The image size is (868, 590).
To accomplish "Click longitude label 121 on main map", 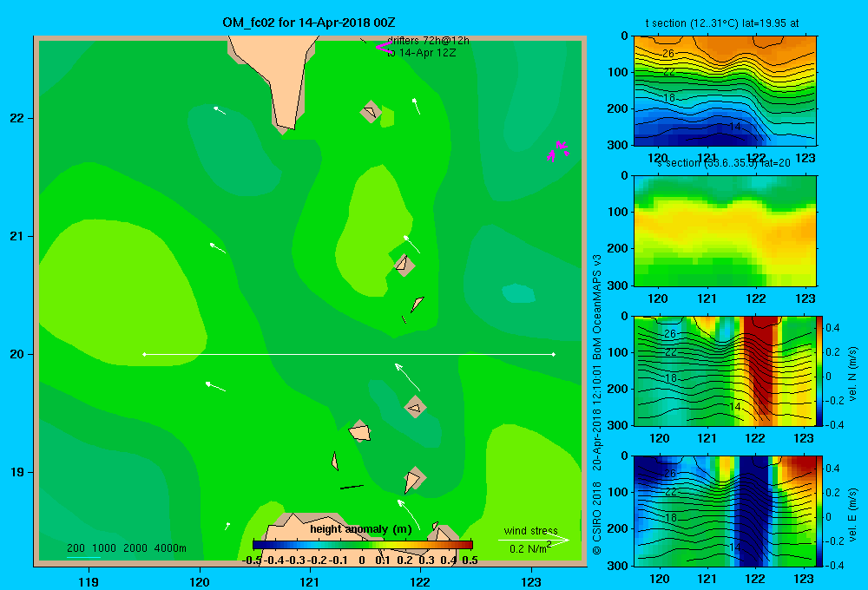I will coord(310,581).
